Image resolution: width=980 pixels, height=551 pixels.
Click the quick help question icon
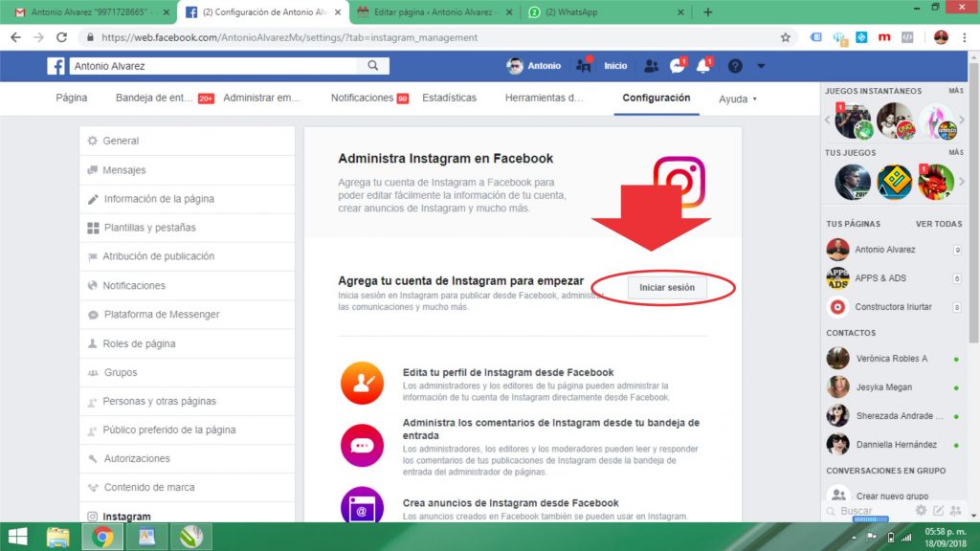(x=735, y=66)
